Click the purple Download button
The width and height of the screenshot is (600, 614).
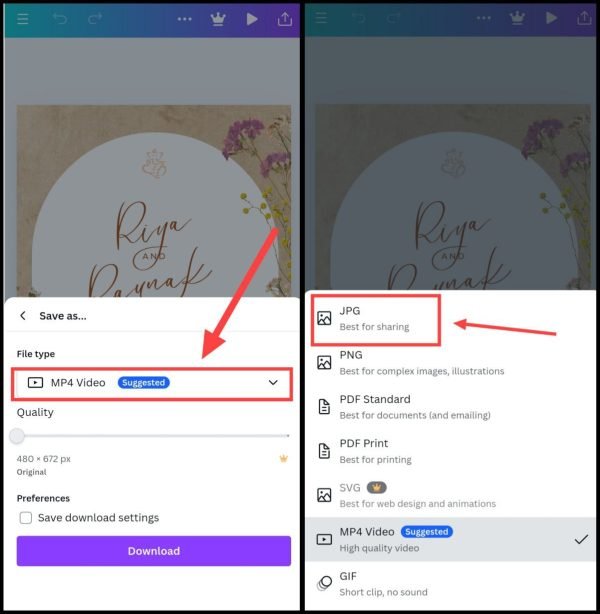(x=154, y=551)
